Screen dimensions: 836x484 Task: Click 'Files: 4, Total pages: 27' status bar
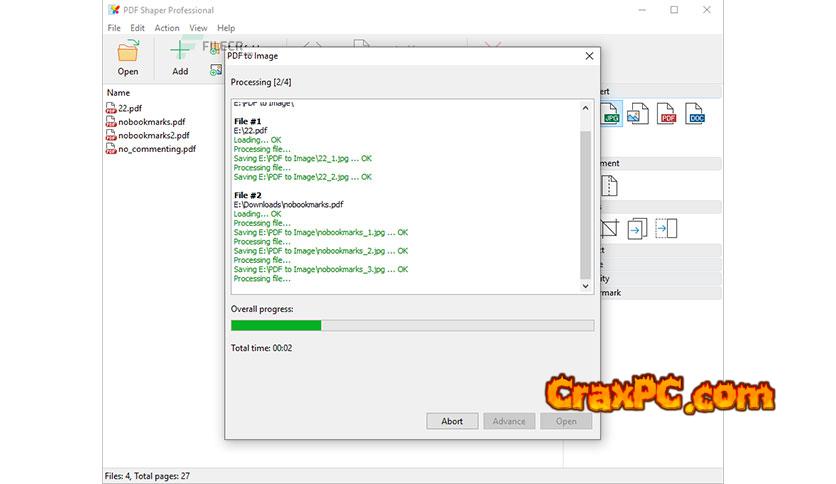pos(147,476)
